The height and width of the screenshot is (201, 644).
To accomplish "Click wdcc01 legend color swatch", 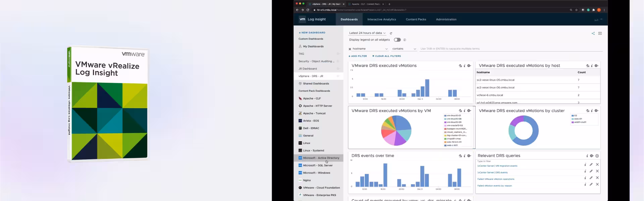I will coord(573,119).
